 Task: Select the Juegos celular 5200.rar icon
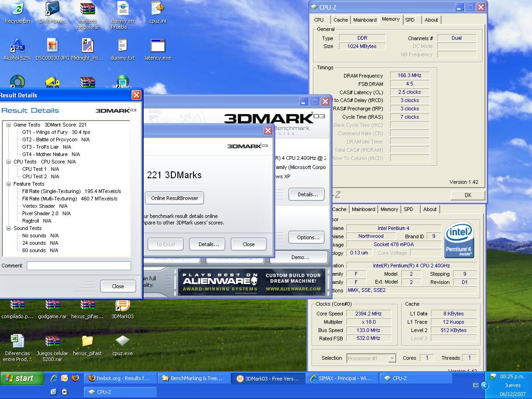click(52, 348)
